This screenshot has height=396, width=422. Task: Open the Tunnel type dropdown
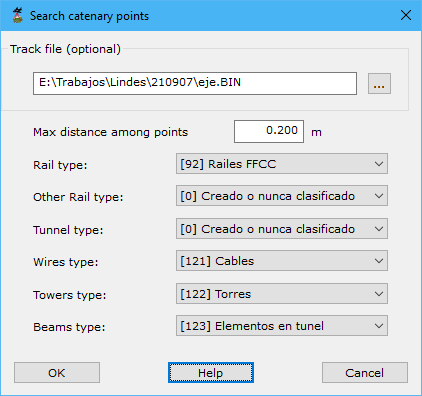282,229
